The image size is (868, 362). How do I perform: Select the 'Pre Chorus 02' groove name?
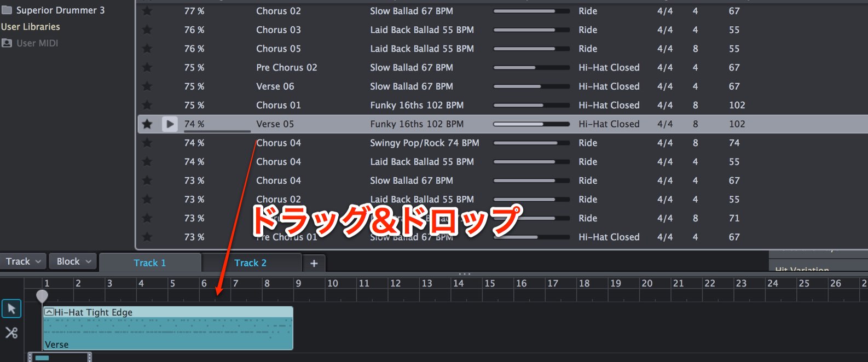click(x=287, y=68)
